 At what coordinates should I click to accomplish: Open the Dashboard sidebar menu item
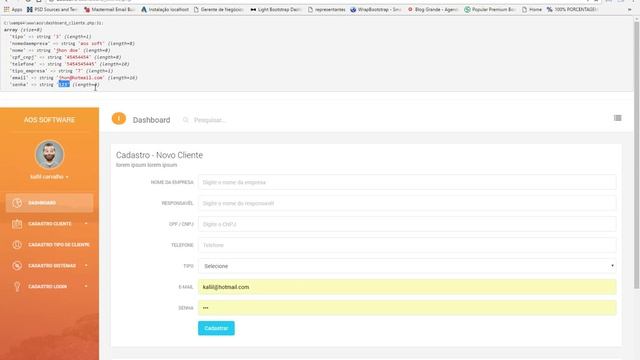[49, 203]
